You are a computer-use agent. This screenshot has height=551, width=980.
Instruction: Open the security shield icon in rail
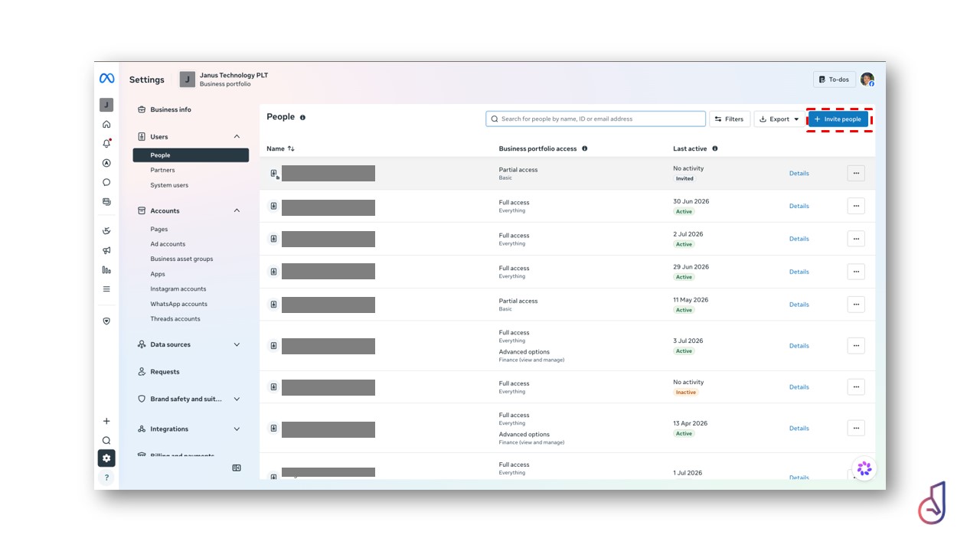pos(106,321)
